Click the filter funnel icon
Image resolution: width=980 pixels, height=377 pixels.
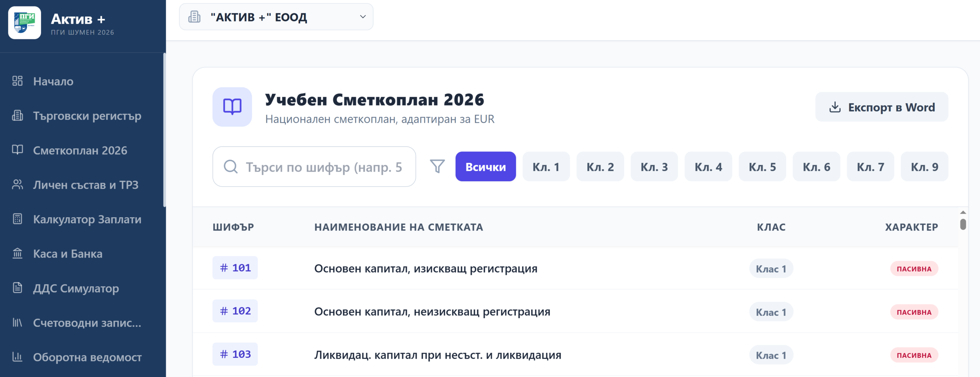(437, 166)
